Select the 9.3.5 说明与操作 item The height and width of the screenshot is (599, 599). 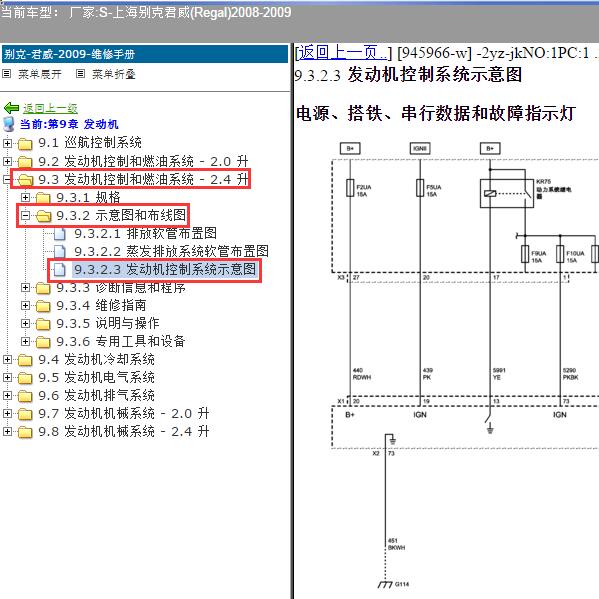tap(108, 323)
